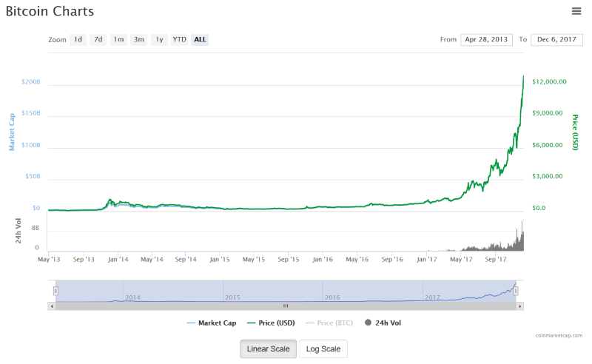Click the $9,000.00 price axis label

[548, 113]
